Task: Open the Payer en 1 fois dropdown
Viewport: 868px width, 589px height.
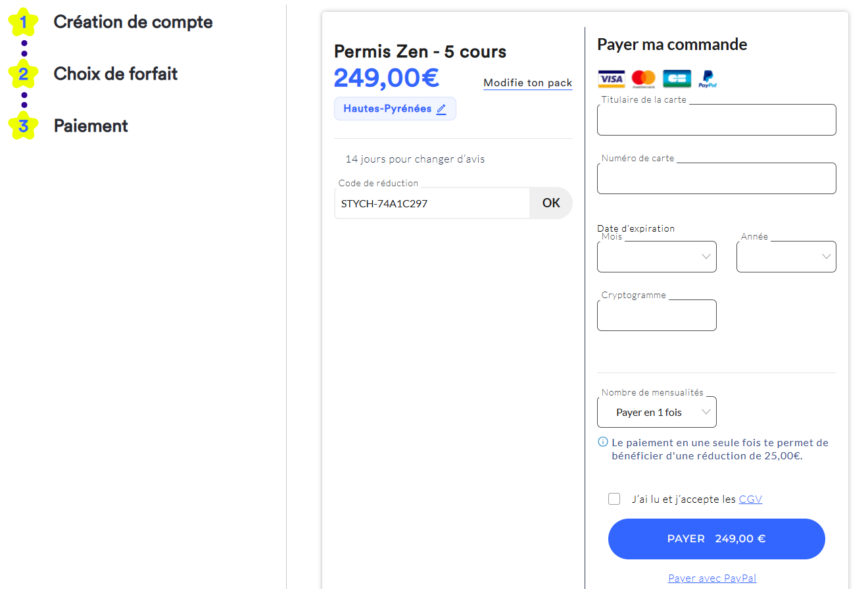Action: pos(656,411)
